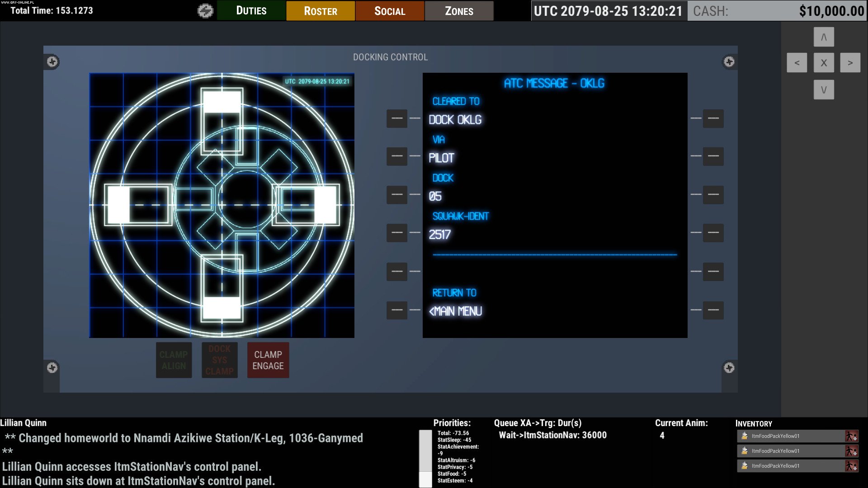Click the left chevron navigation icon
This screenshot has height=488, width=868.
pyautogui.click(x=797, y=63)
